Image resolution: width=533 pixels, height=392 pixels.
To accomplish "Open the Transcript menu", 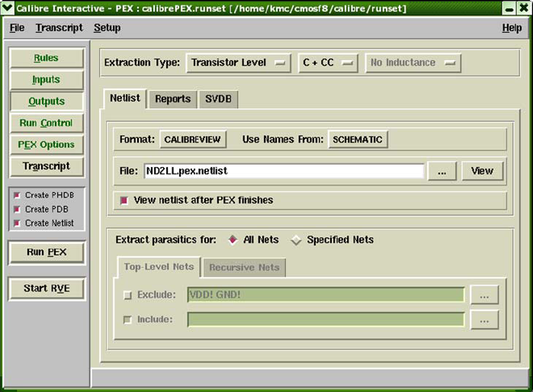I will [59, 28].
